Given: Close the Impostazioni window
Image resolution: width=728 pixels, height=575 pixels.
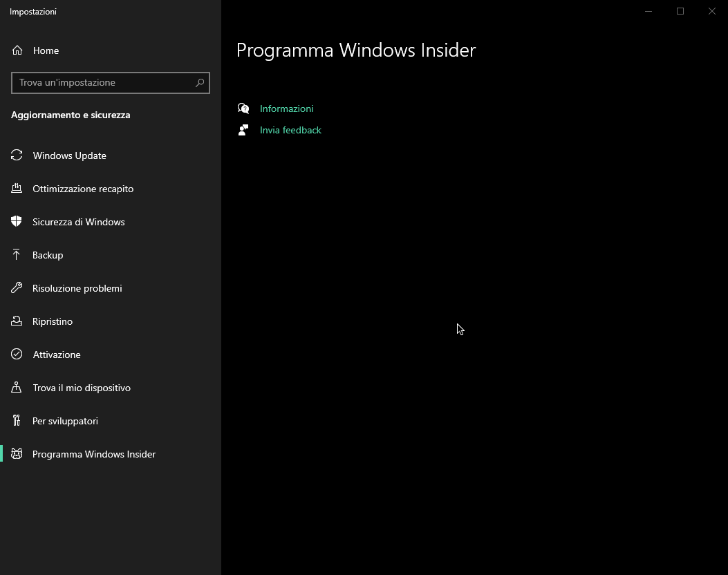Looking at the screenshot, I should click(x=711, y=11).
